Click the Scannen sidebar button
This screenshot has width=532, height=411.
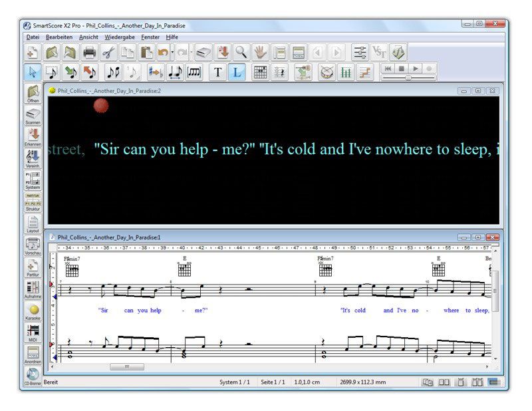33,116
